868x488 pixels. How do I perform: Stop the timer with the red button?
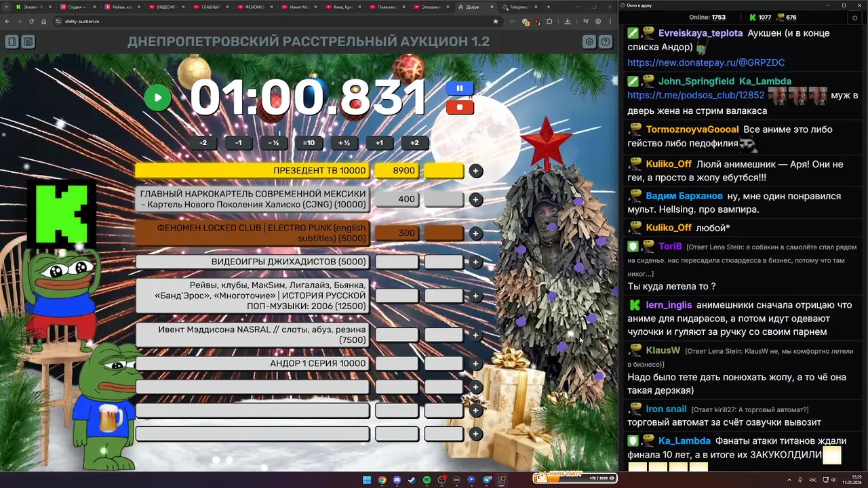[x=460, y=106]
